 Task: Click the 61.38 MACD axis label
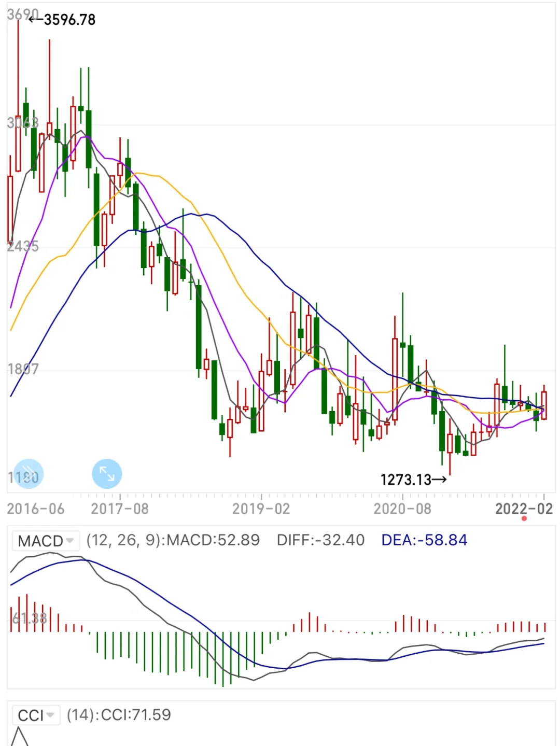[29, 618]
